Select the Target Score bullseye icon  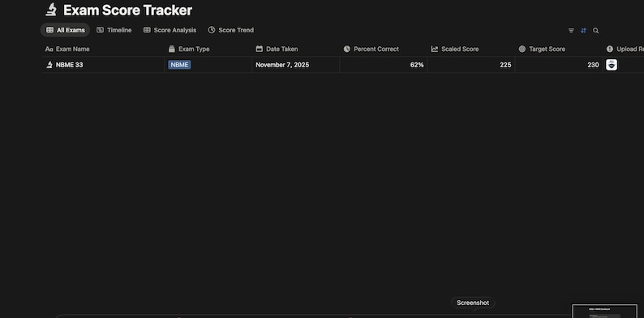pos(522,49)
